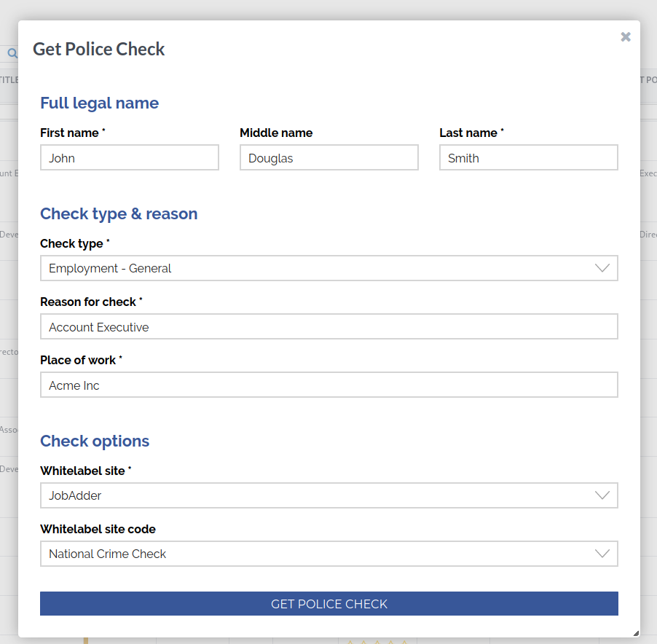
Task: Focus the Middle name field containing Douglas
Action: [x=328, y=158]
